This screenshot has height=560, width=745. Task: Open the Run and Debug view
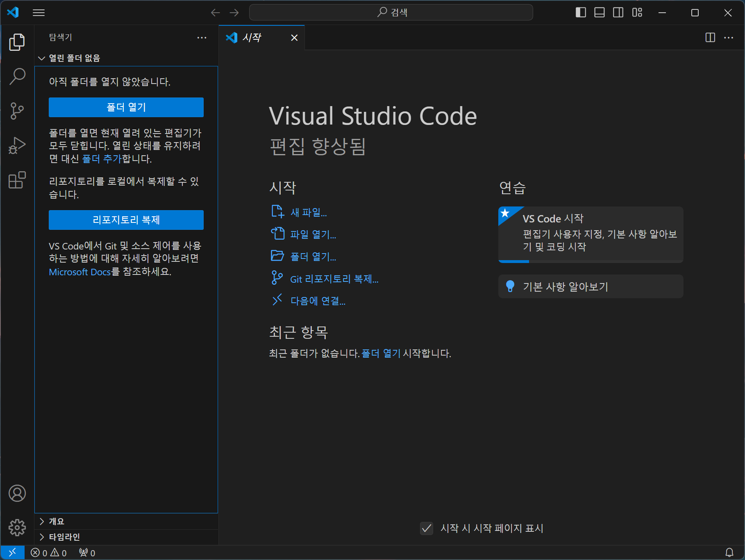pyautogui.click(x=17, y=145)
